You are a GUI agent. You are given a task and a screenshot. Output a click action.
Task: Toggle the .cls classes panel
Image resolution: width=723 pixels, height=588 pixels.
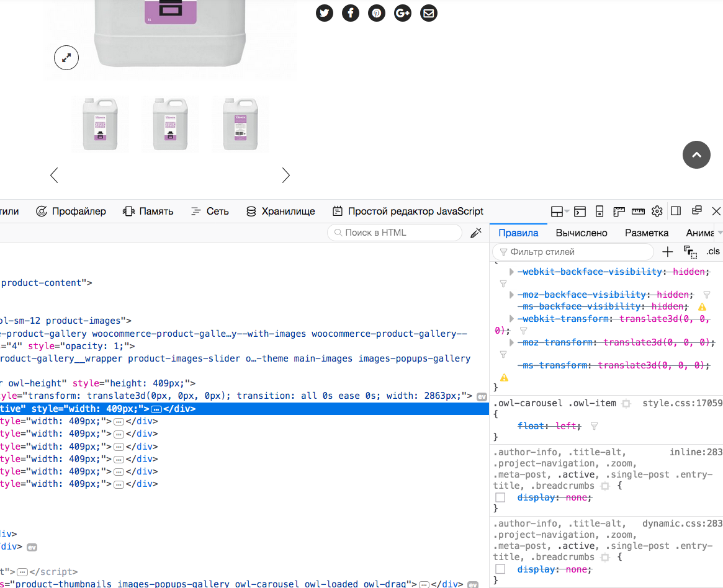pos(713,251)
